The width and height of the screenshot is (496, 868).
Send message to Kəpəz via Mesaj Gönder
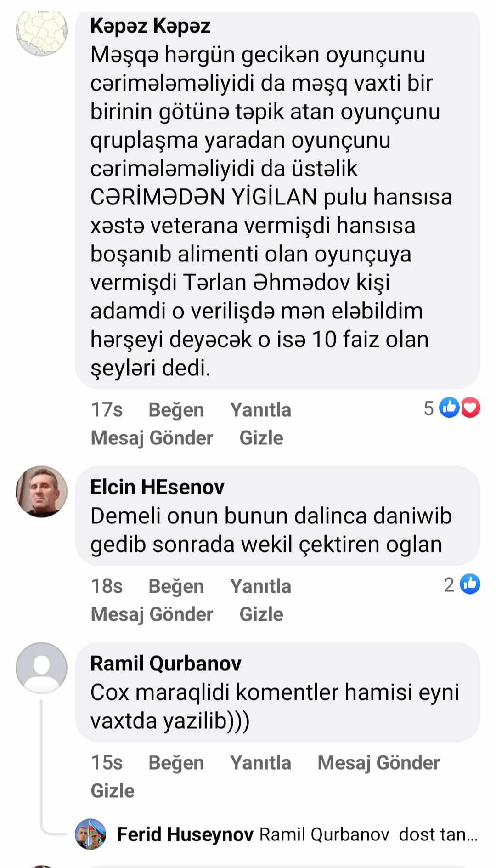[152, 438]
